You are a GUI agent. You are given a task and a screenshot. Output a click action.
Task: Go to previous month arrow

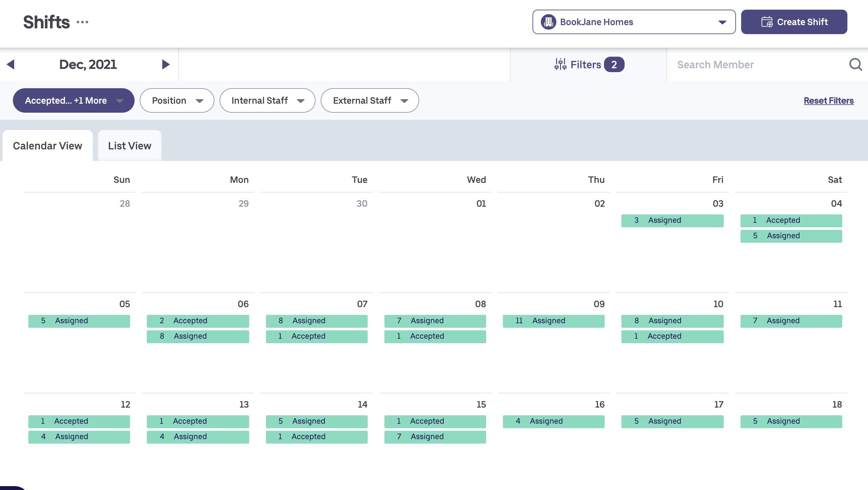(11, 64)
